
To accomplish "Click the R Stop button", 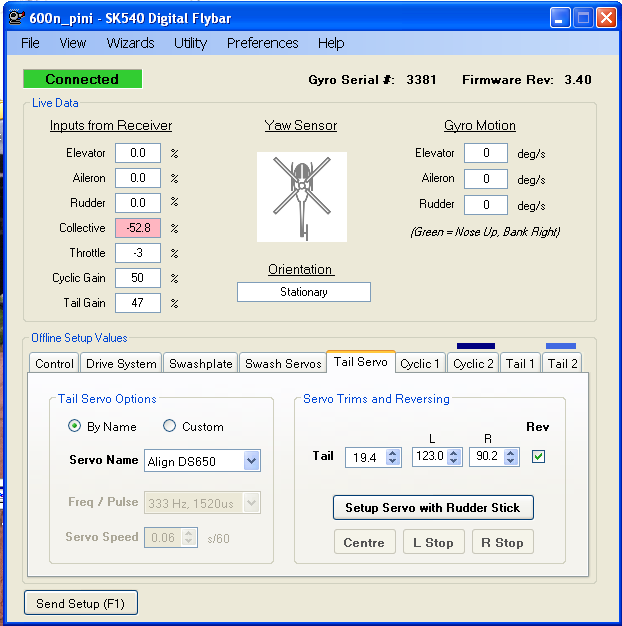I will click(503, 542).
